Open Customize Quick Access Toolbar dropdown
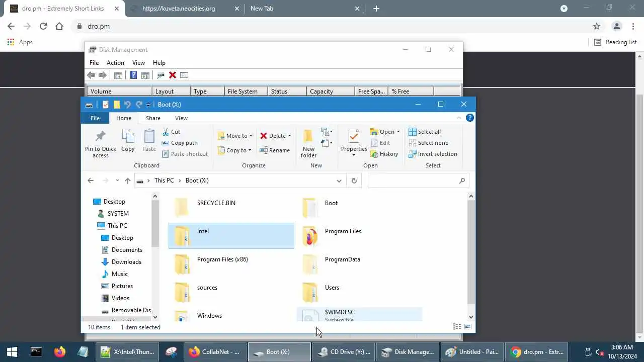The image size is (644, 362). (148, 105)
